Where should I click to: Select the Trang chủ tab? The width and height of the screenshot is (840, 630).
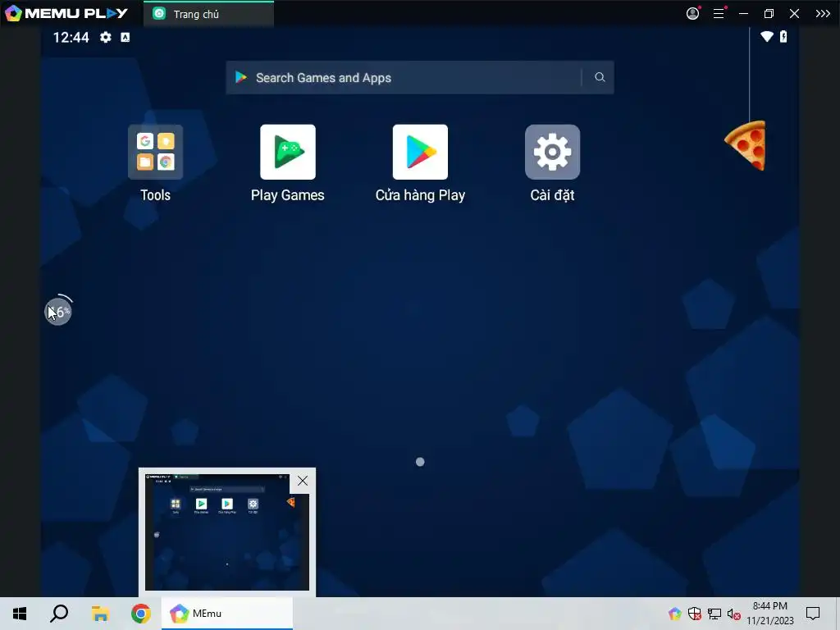click(209, 14)
